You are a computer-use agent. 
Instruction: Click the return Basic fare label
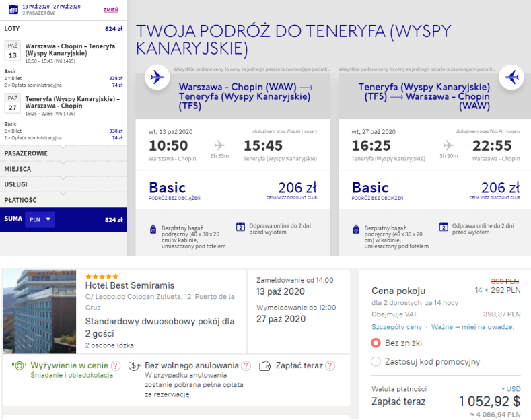click(x=370, y=188)
